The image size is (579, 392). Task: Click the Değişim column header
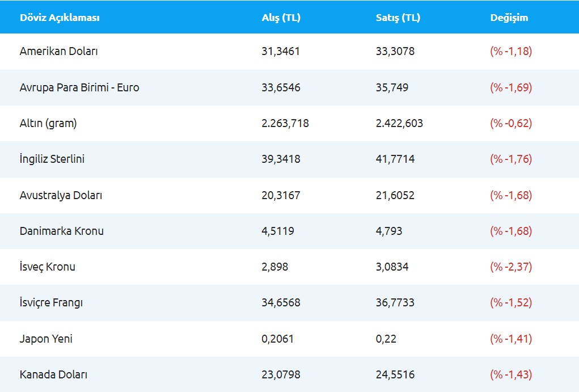[x=509, y=18]
